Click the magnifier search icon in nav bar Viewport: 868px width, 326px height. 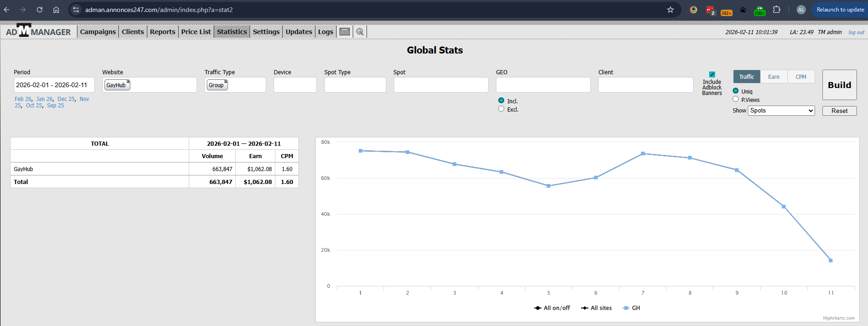tap(360, 32)
